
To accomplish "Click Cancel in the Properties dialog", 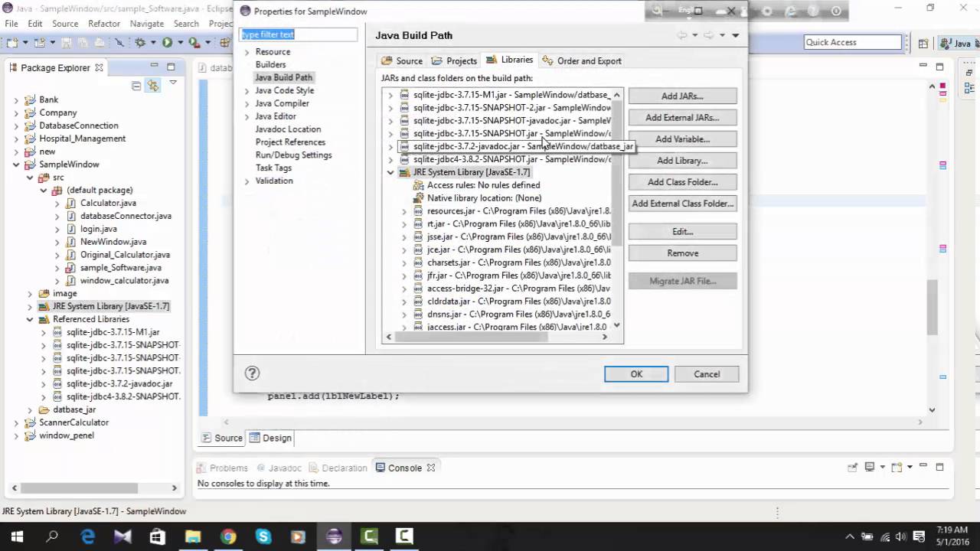I will 707,374.
